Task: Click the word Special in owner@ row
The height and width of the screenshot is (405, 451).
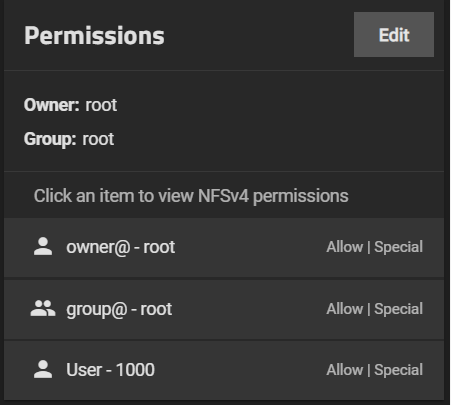Action: pos(398,247)
